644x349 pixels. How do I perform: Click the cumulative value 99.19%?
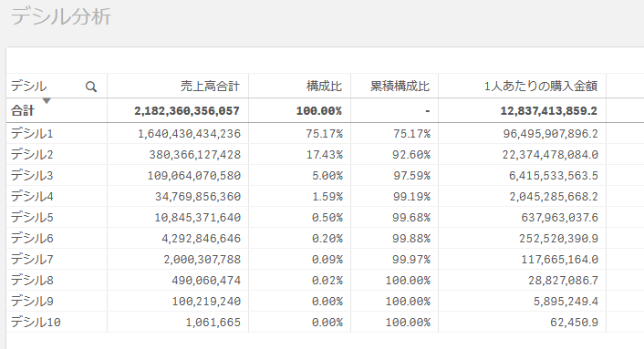coord(411,197)
